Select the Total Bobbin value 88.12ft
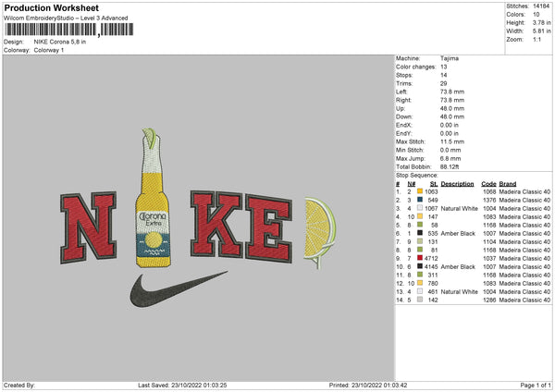Screen dimensions: 555x392 (x=450, y=166)
